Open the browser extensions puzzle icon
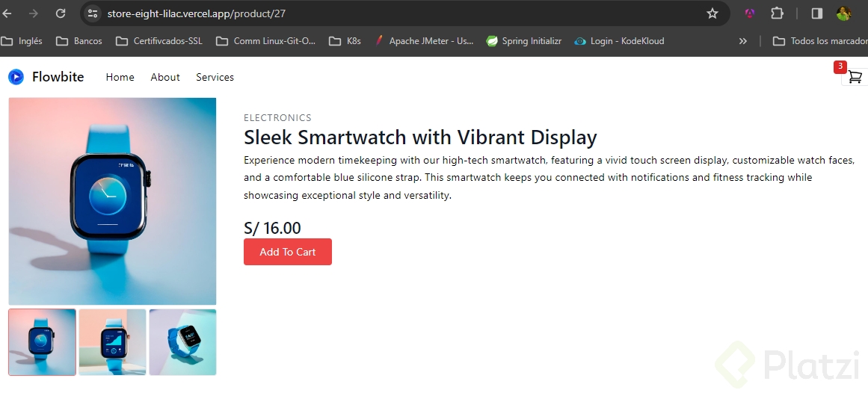The height and width of the screenshot is (393, 868). [x=777, y=13]
